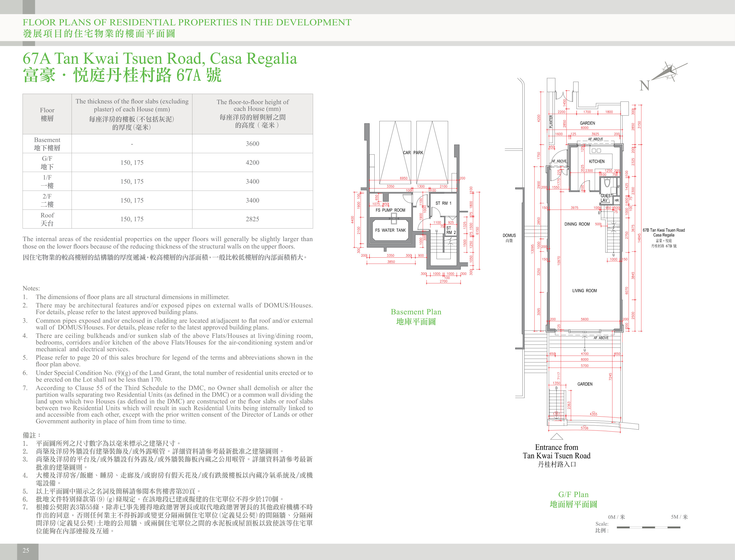The image size is (735, 560).
Task: Select the 'G/F 地下' row label
Action: click(x=47, y=163)
